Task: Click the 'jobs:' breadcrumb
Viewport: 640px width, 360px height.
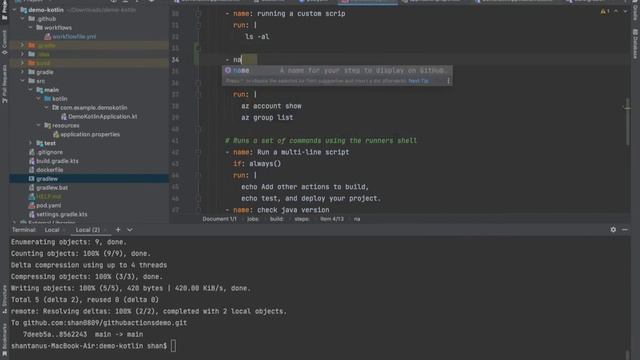Action: [x=253, y=219]
